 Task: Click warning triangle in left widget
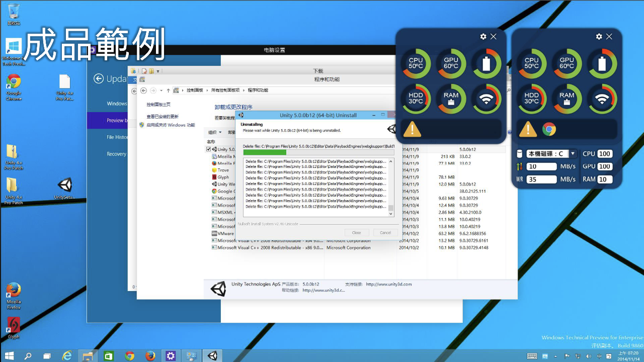(412, 129)
